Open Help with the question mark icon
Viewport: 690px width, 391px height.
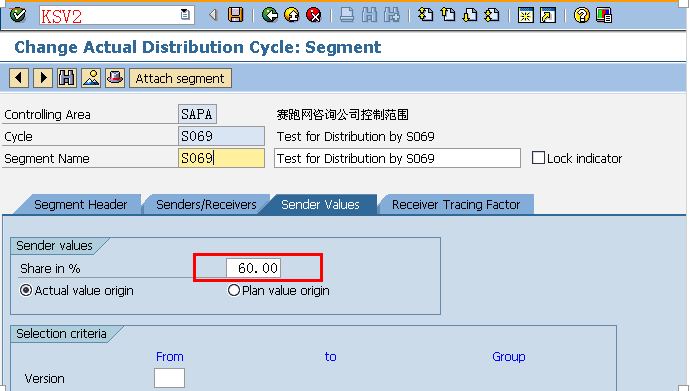582,15
